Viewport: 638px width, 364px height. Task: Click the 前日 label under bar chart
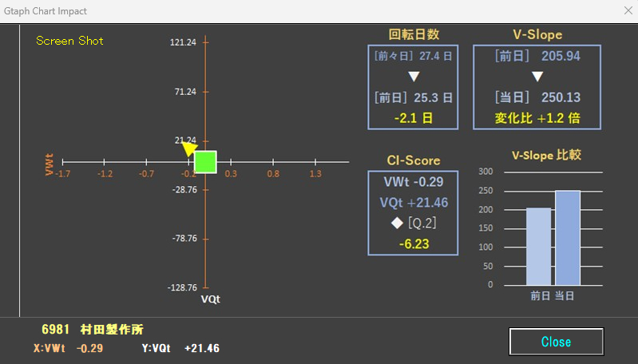[541, 296]
